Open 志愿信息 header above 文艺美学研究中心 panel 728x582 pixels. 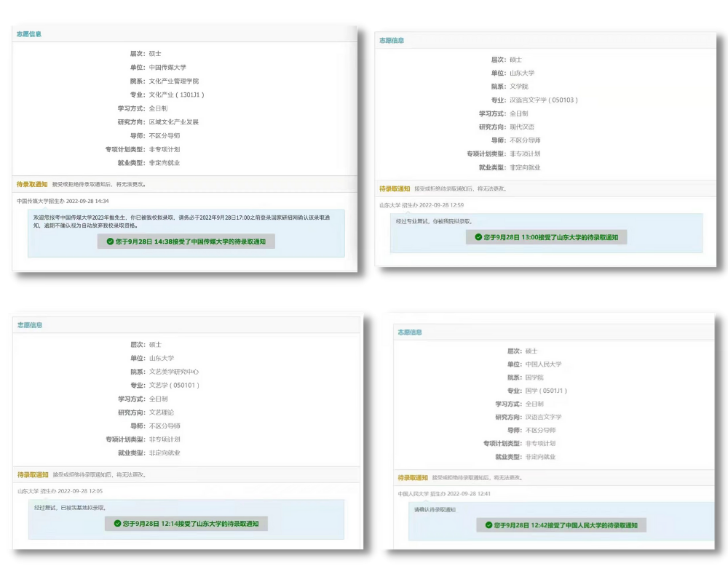(x=30, y=325)
